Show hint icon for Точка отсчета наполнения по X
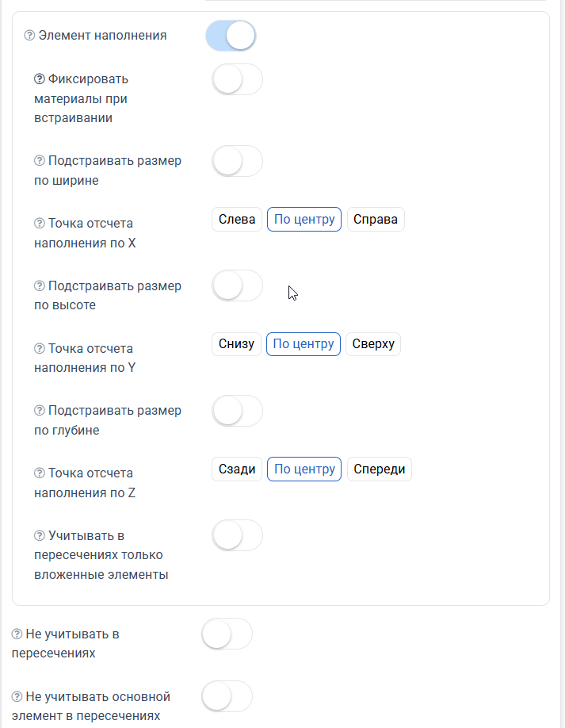Image resolution: width=565 pixels, height=728 pixels. (x=40, y=224)
